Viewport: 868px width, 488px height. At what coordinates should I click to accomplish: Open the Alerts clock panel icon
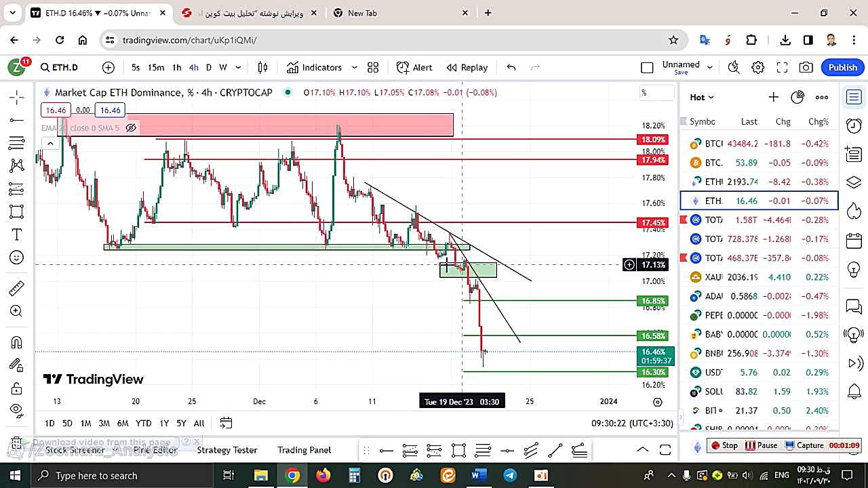pyautogui.click(x=854, y=125)
